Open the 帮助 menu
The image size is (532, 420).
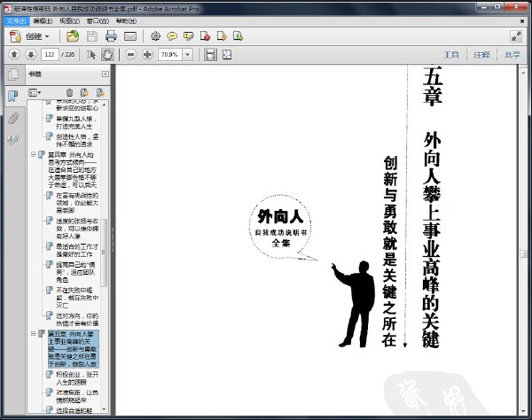click(126, 21)
